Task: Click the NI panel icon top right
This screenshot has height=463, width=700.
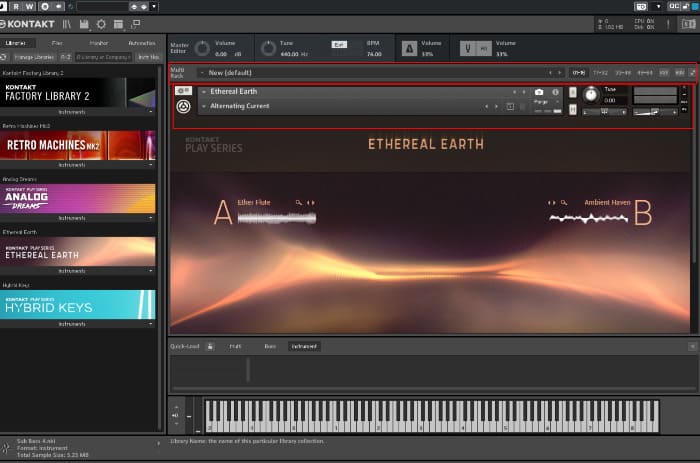Action: (x=688, y=24)
